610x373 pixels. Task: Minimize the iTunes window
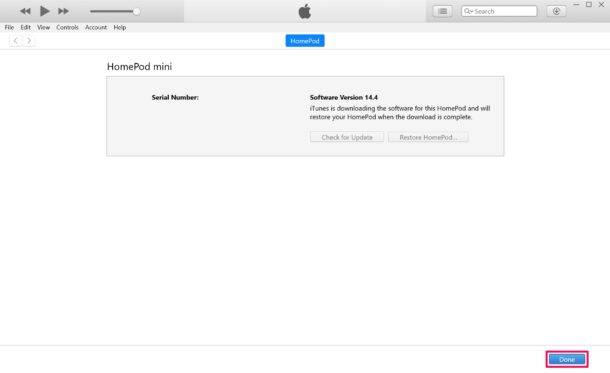(x=576, y=5)
